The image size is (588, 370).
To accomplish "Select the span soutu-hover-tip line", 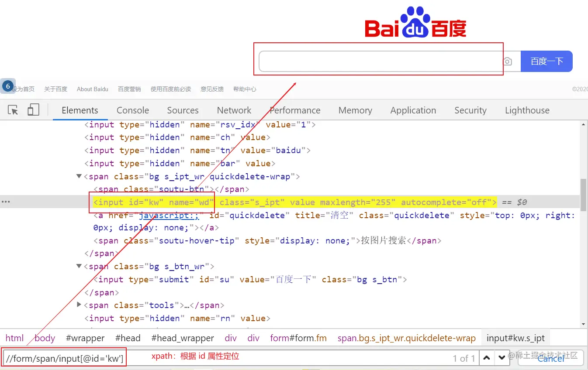I will click(x=267, y=240).
